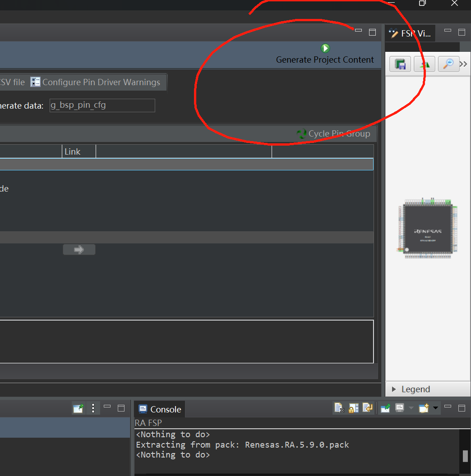
Task: Open the Open Console dropdown arrow
Action: pyautogui.click(x=435, y=408)
